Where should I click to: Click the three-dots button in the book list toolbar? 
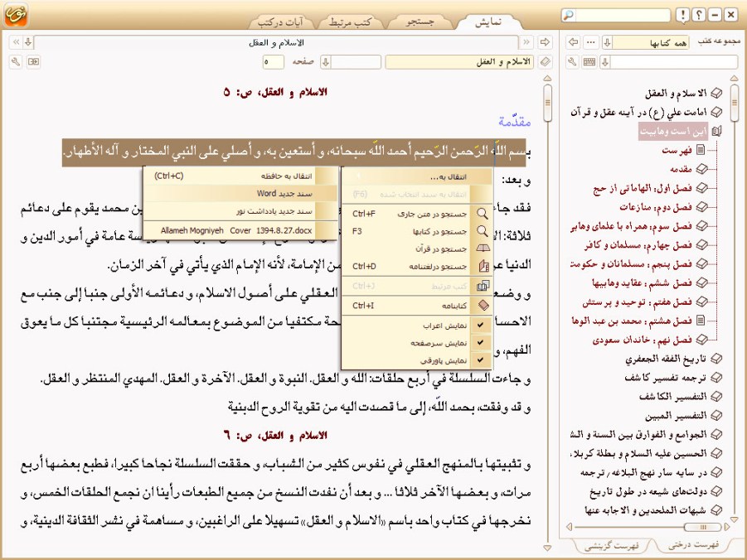tap(591, 42)
